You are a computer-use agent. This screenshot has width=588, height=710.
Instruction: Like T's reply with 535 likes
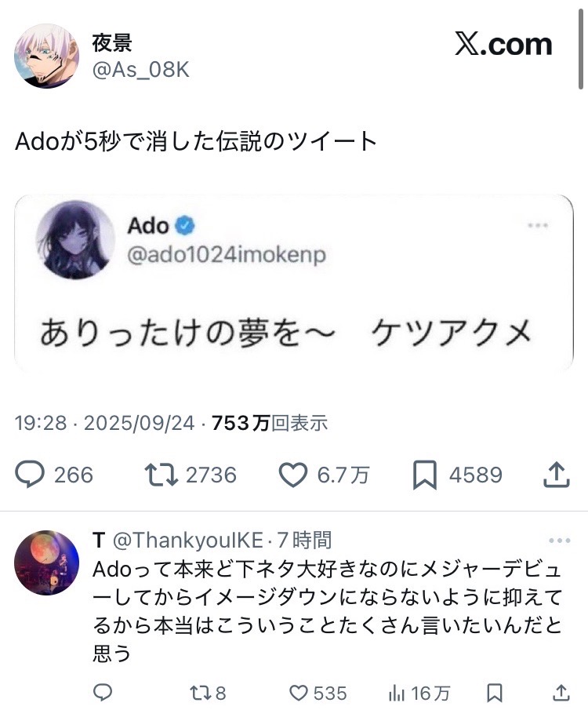(299, 693)
